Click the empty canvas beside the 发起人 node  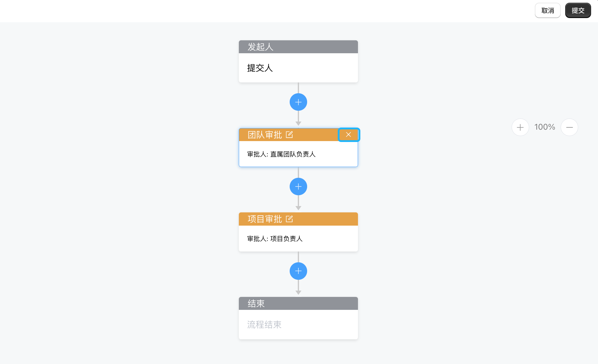pos(135,60)
